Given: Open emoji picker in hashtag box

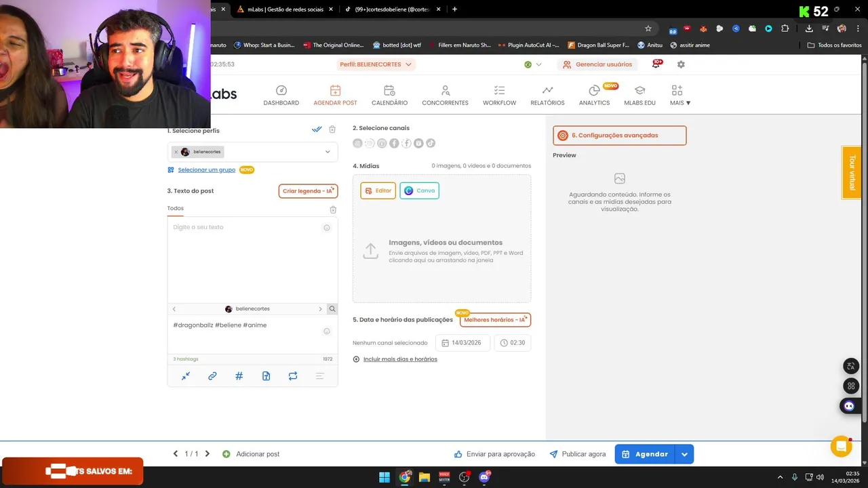Looking at the screenshot, I should point(326,331).
